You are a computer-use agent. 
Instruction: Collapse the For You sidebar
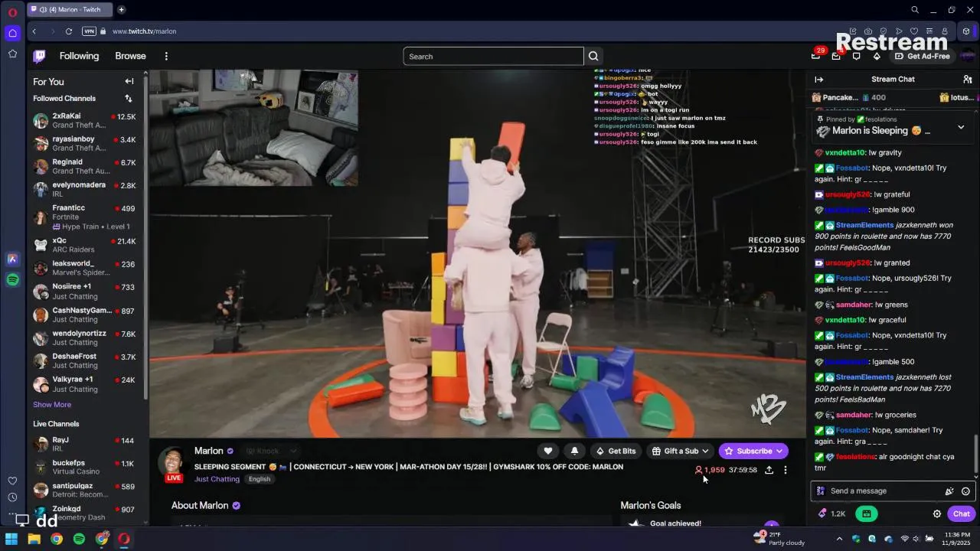click(x=129, y=81)
